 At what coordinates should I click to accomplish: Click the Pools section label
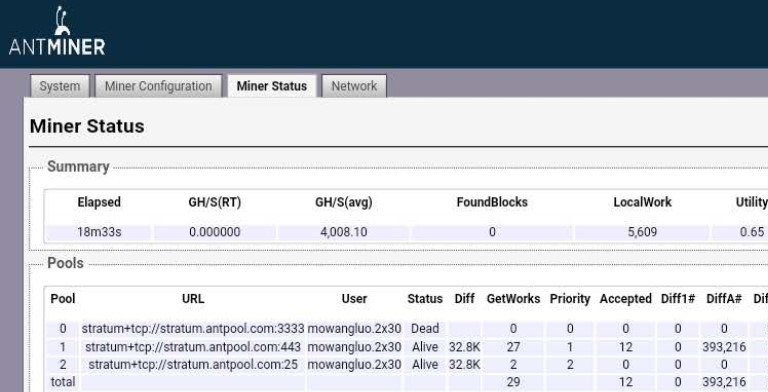click(x=65, y=263)
